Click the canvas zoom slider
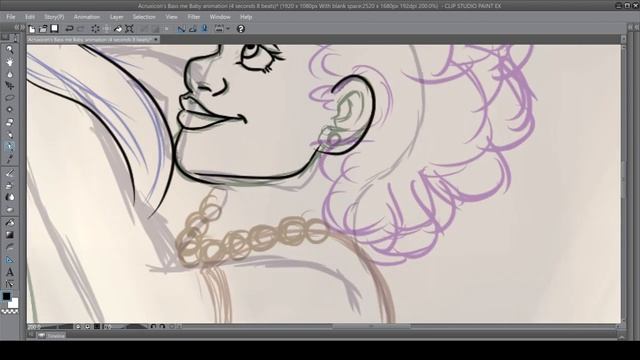The image size is (640, 360). pos(58,327)
